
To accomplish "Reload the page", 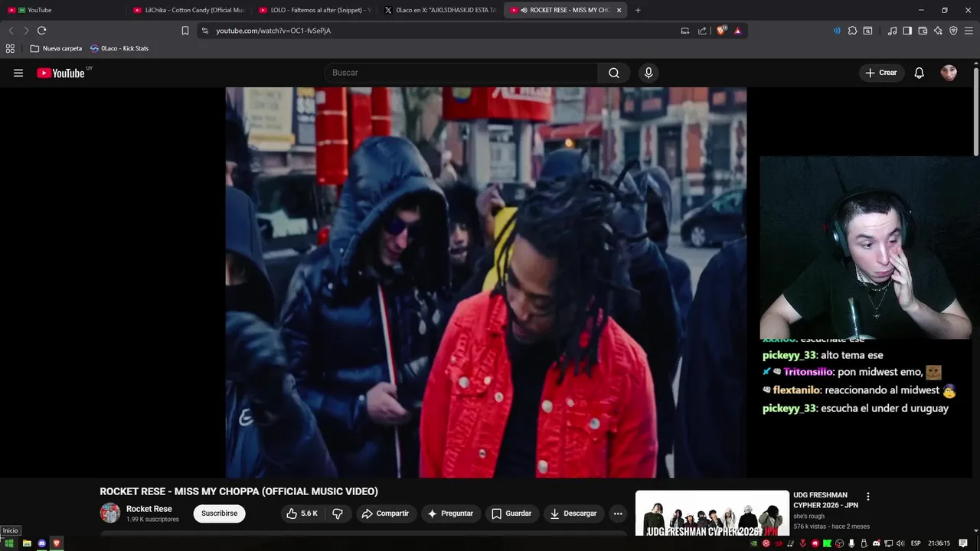I will pos(41,31).
